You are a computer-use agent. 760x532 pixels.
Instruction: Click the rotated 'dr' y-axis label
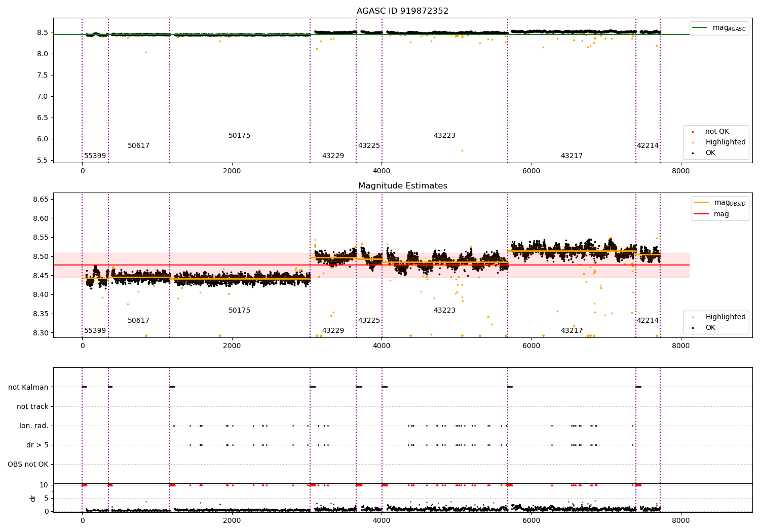click(33, 498)
